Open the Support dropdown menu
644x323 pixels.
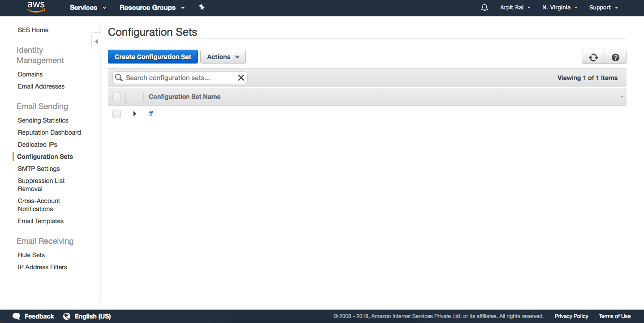tap(604, 8)
